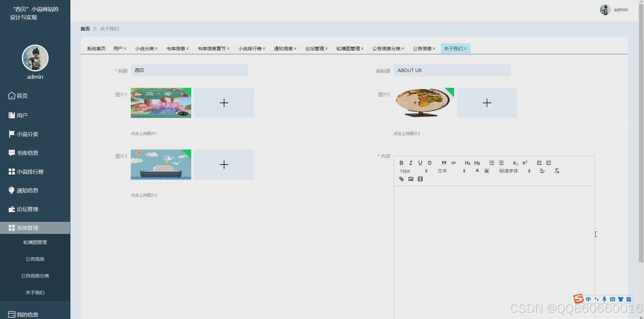Apply H1 heading in editor
The image size is (644, 319).
click(468, 163)
